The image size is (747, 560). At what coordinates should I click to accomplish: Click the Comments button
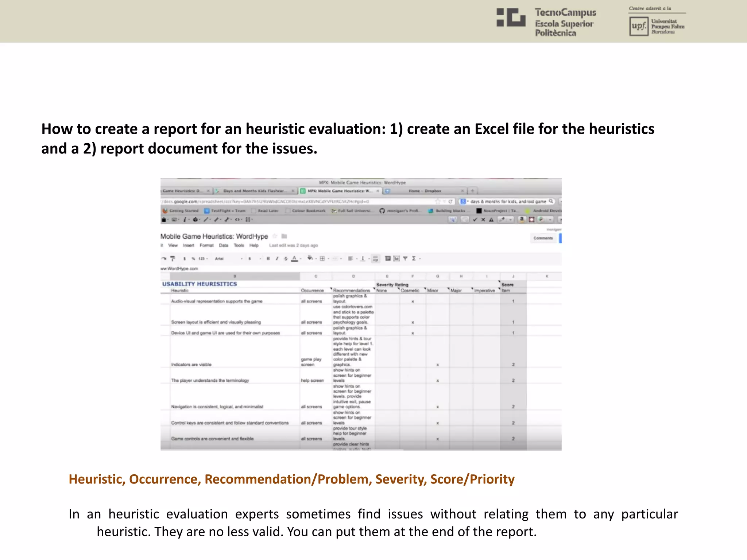(543, 238)
